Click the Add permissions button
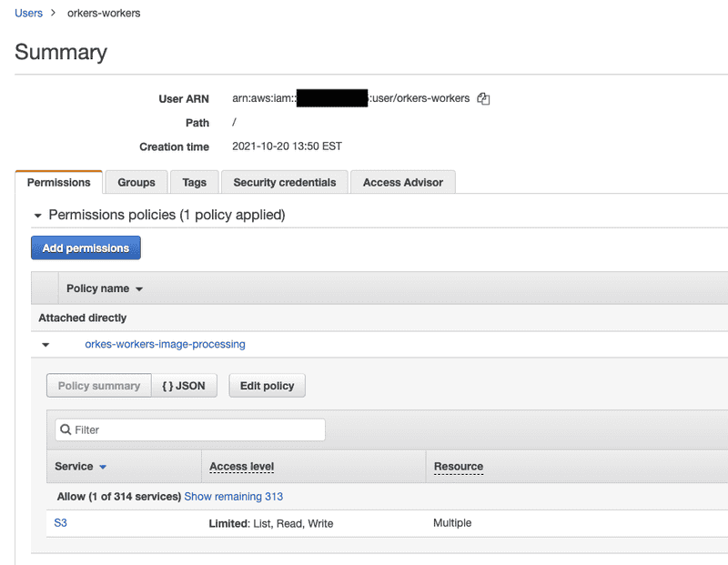This screenshot has height=565, width=728. click(x=86, y=247)
